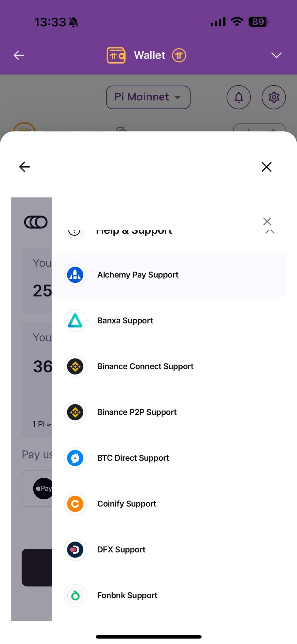Open Fonbnk Support link
The height and width of the screenshot is (644, 297).
tap(127, 596)
